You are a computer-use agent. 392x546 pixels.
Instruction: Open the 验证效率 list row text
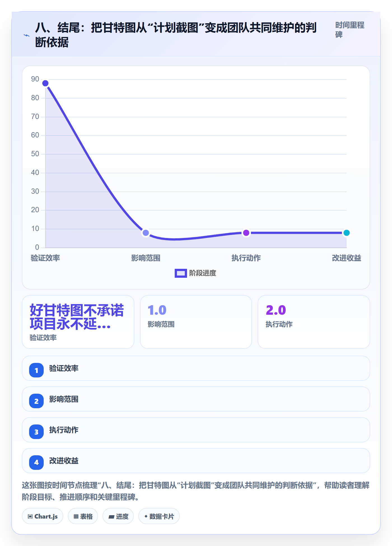tap(64, 368)
